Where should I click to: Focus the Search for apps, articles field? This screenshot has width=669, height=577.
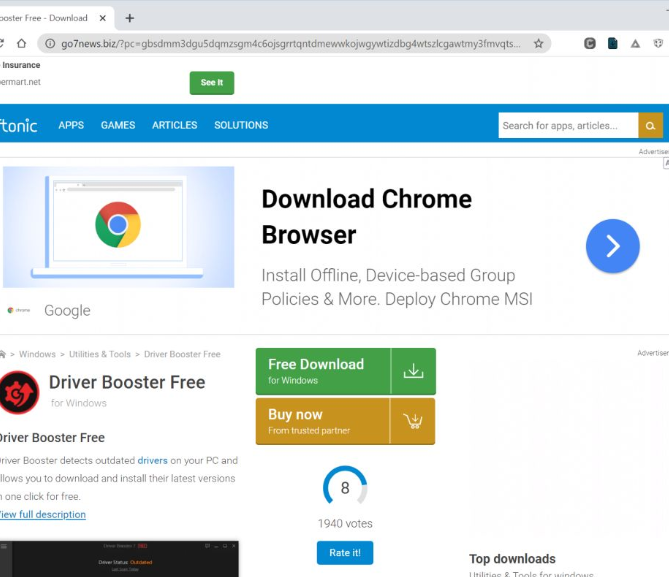pyautogui.click(x=568, y=125)
